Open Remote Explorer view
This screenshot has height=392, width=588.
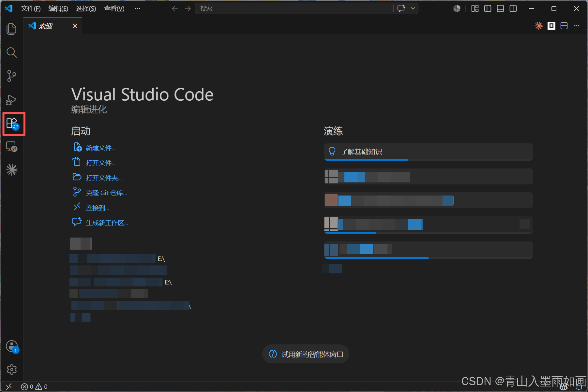[x=12, y=147]
